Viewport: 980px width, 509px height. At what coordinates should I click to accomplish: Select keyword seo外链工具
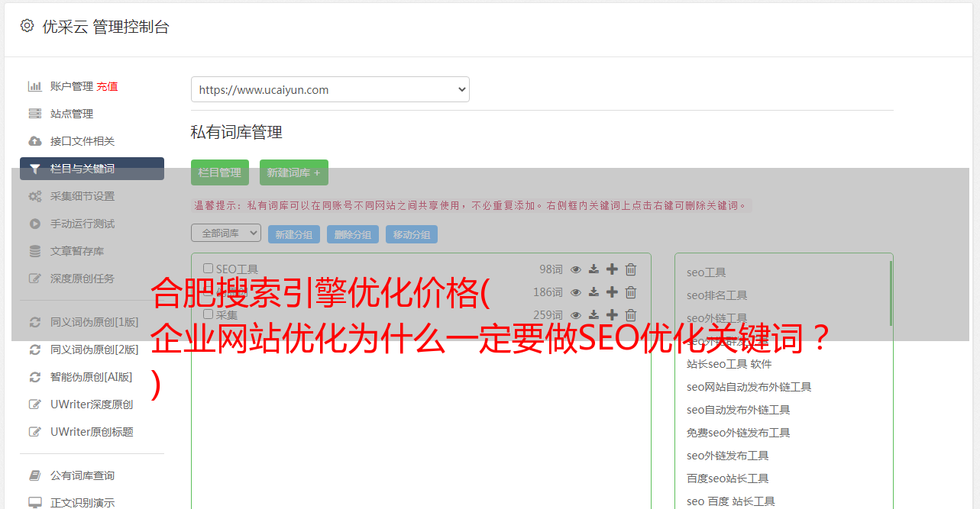pos(717,318)
